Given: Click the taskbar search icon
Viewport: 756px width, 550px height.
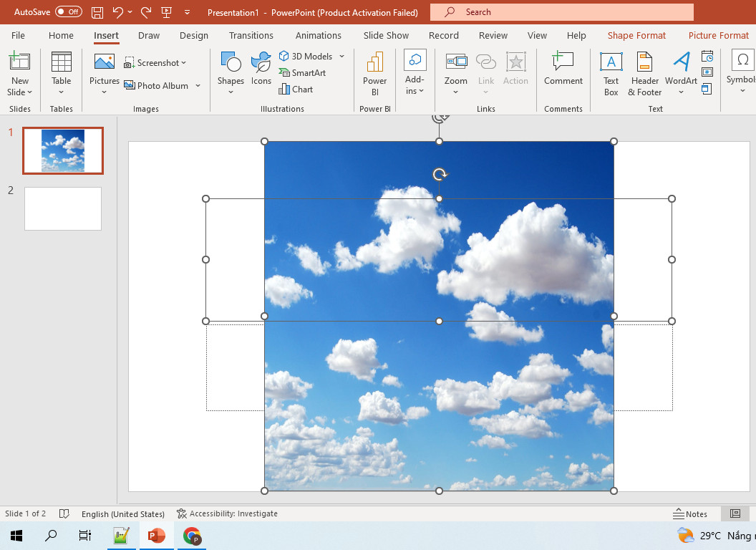Looking at the screenshot, I should pos(51,536).
